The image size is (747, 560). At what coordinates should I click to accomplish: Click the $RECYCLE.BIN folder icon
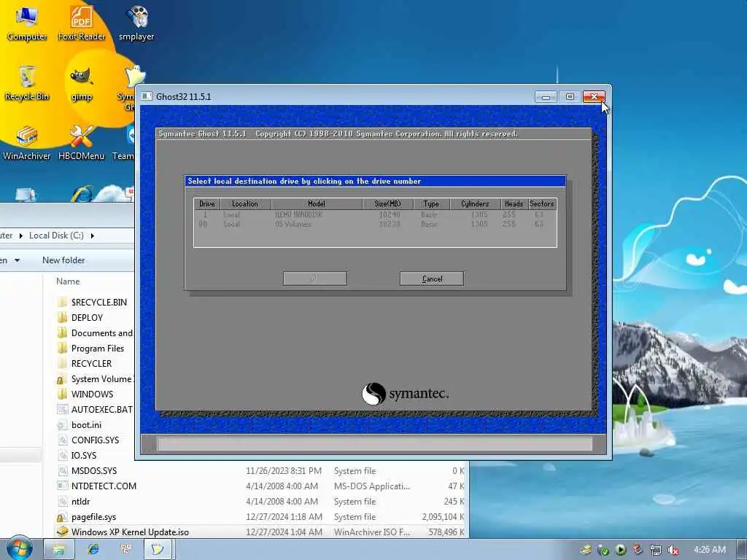(x=62, y=302)
